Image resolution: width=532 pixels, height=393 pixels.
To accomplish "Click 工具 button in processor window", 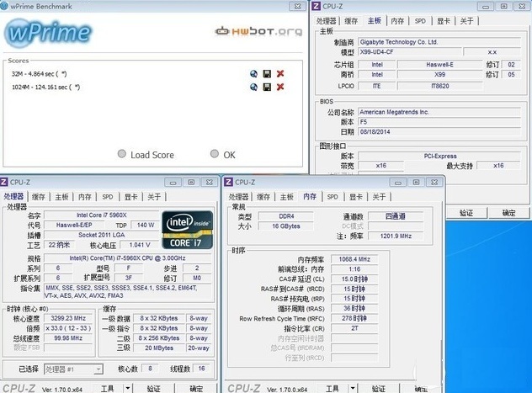I will click(108, 388).
